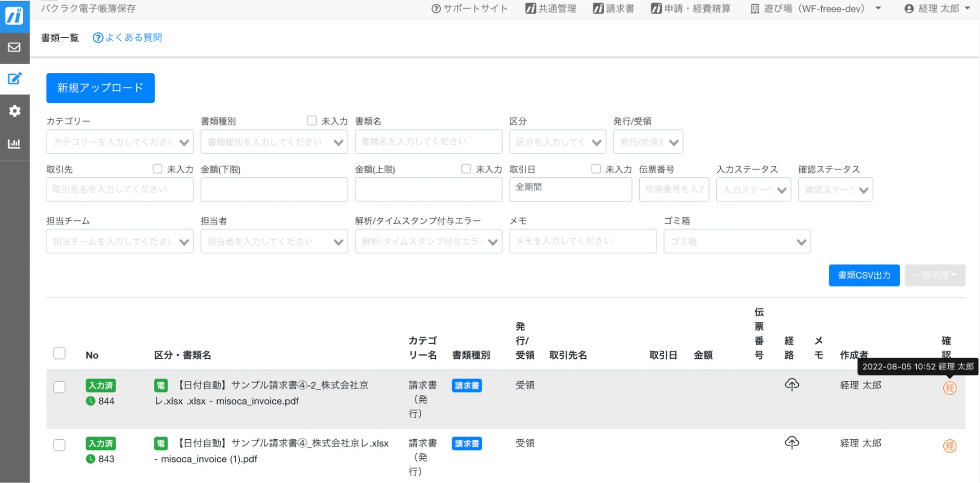
Task: Go to 共通管理 in top navigation
Action: pos(551,9)
